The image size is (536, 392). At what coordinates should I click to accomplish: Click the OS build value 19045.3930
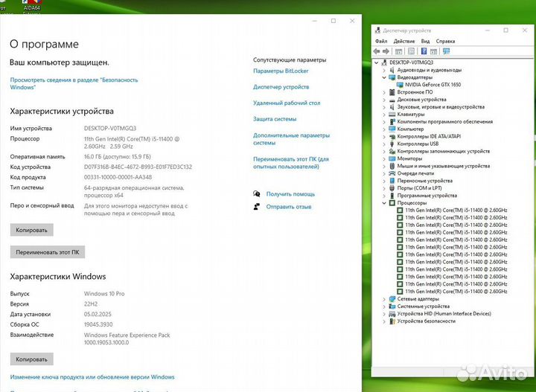coord(98,324)
